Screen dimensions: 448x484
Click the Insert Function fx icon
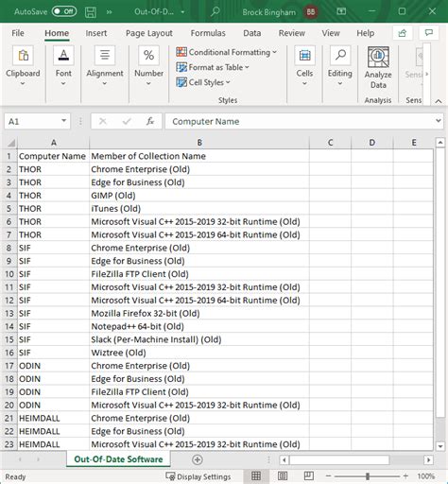point(150,121)
